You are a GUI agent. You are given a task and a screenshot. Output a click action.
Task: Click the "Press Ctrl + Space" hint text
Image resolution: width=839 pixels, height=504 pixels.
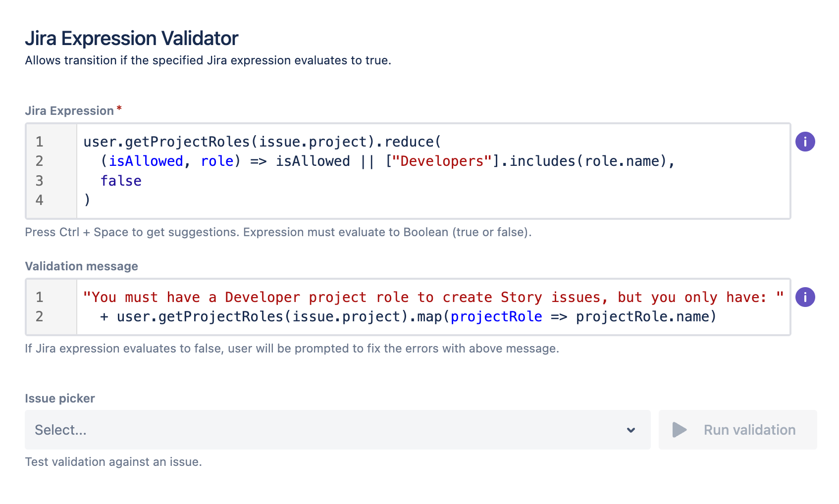pyautogui.click(x=278, y=232)
